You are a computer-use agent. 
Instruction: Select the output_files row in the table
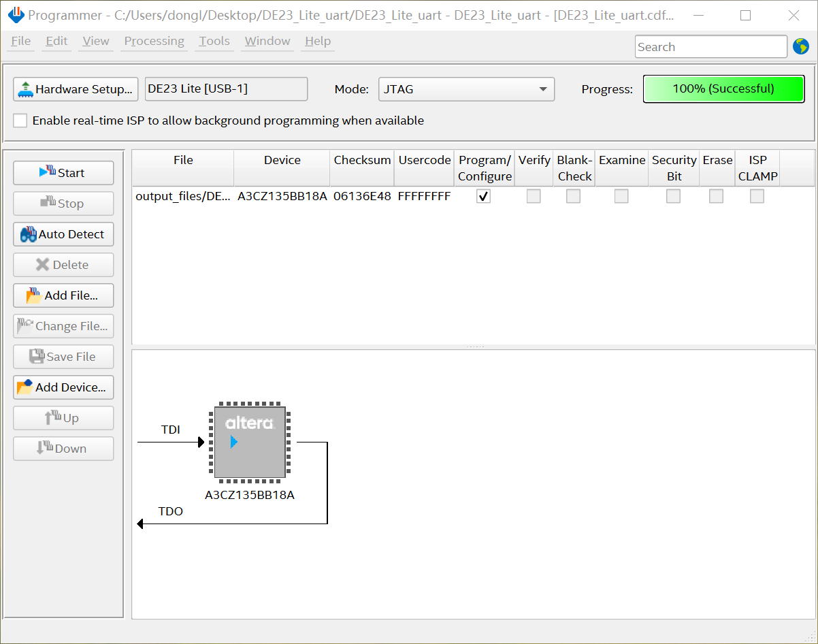tap(455, 197)
